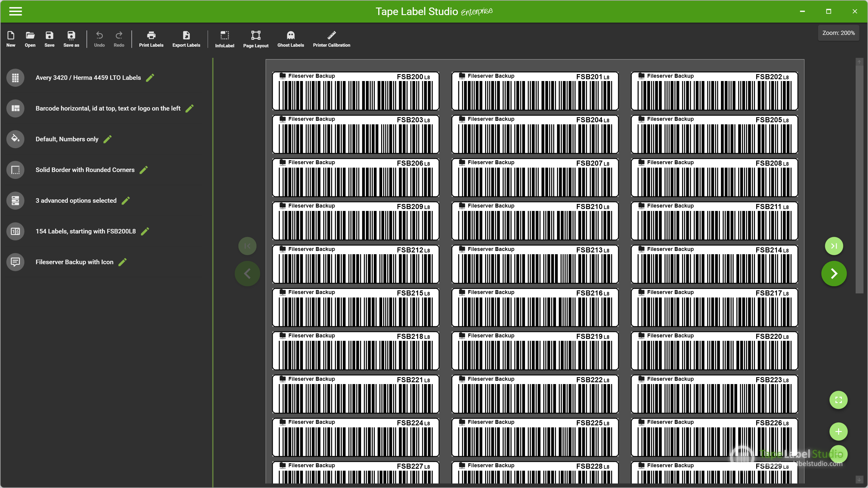Image resolution: width=868 pixels, height=488 pixels.
Task: Click the FSB201 label preview
Action: 535,91
